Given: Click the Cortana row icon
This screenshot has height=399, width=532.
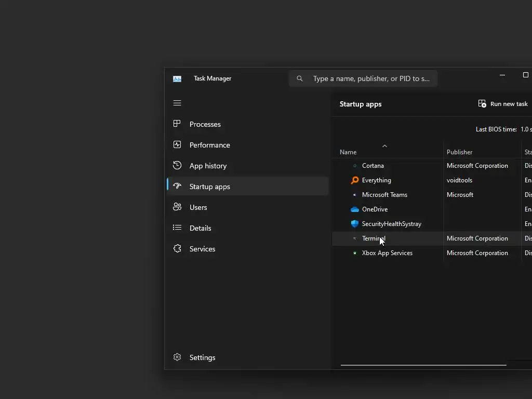Looking at the screenshot, I should tap(355, 166).
